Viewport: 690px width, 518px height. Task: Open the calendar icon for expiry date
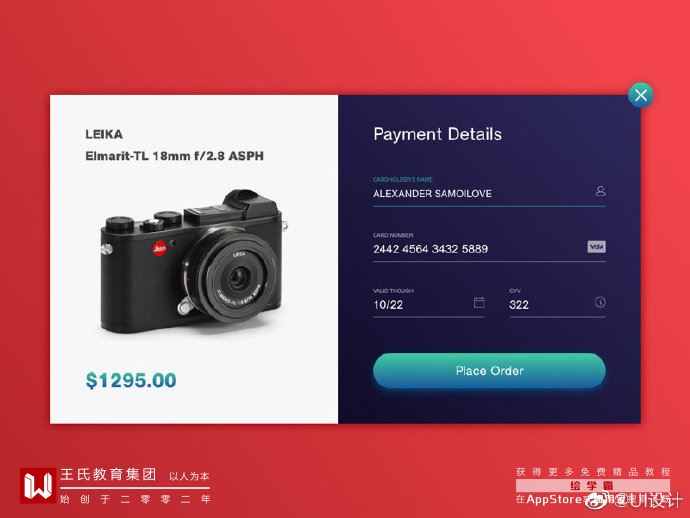click(479, 302)
